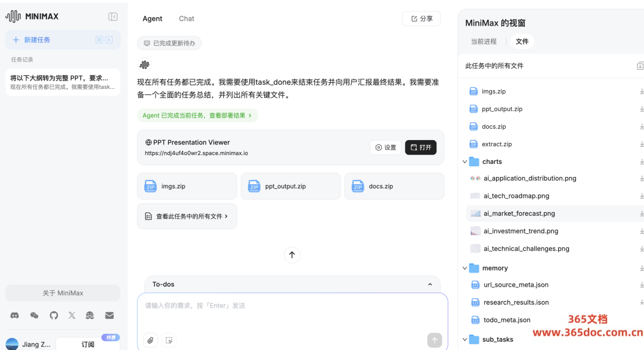The width and height of the screenshot is (644, 350).
Task: Open the WeChat icon
Action: [34, 315]
